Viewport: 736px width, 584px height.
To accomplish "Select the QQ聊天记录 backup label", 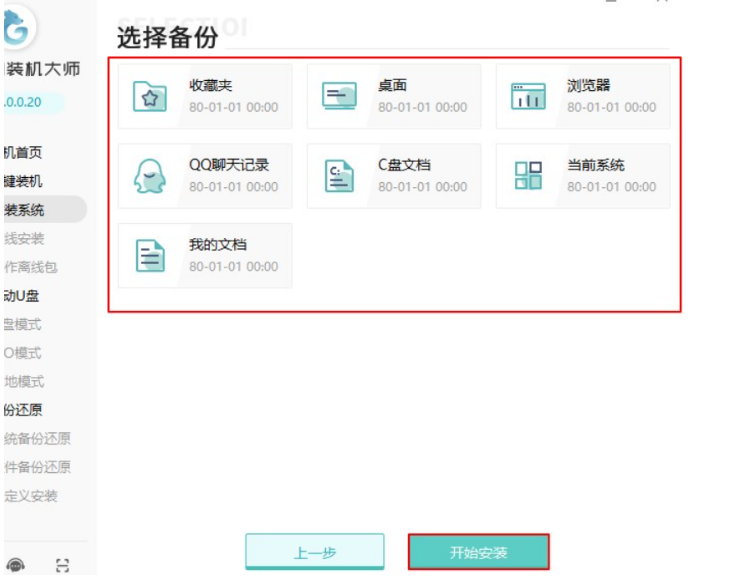I will click(229, 165).
